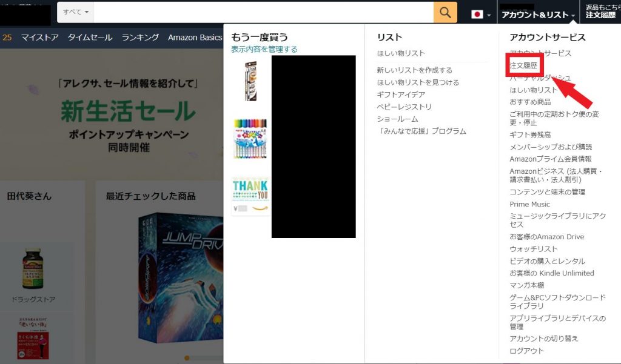Open ギフト券残高
This screenshot has height=364, width=621.
(x=530, y=135)
